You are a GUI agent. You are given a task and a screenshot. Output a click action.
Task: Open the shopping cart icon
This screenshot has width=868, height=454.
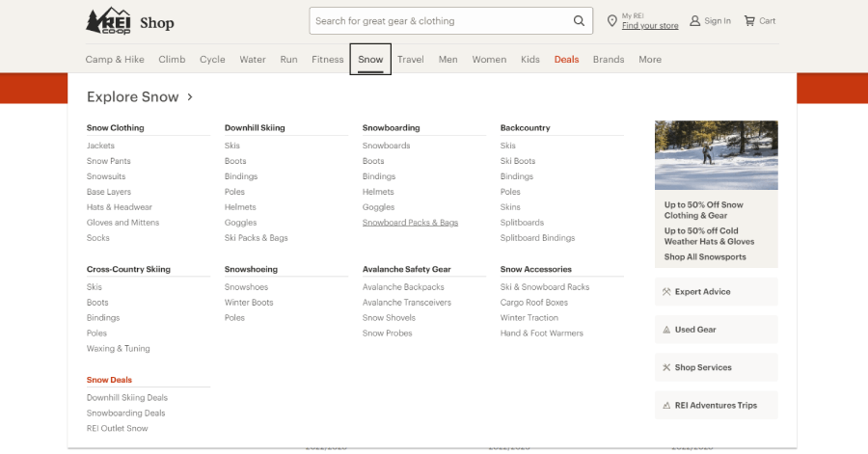pos(749,21)
